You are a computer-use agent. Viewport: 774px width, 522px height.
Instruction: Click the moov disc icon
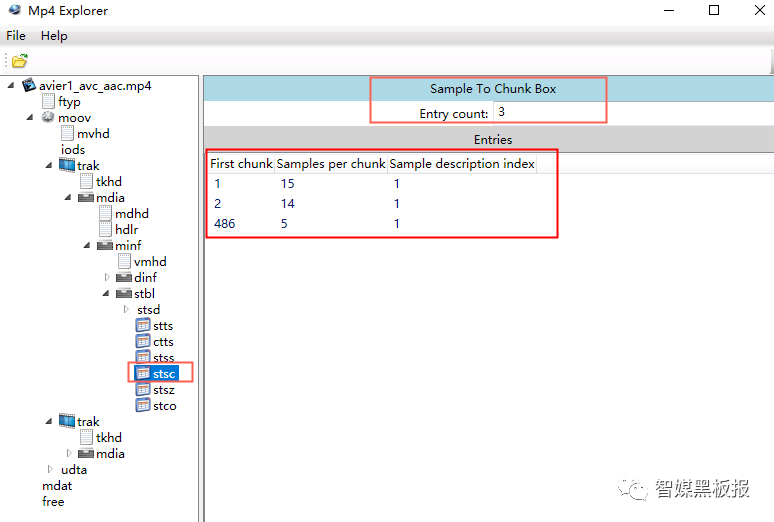48,117
